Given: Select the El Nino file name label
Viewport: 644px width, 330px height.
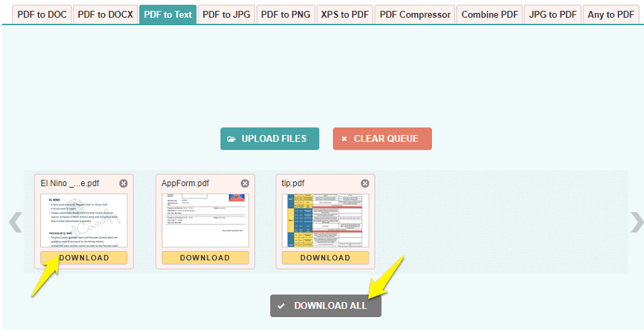Looking at the screenshot, I should click(70, 183).
